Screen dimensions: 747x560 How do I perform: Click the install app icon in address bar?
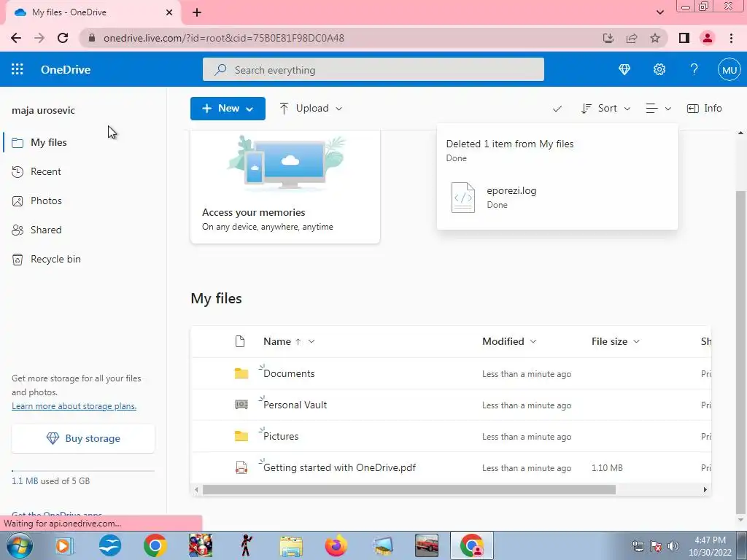(x=608, y=38)
